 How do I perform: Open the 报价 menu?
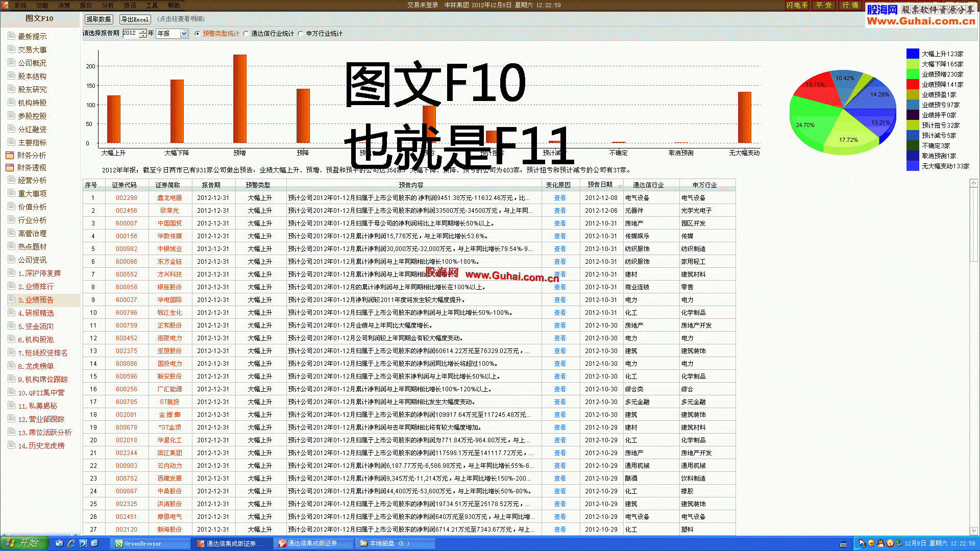(x=86, y=5)
